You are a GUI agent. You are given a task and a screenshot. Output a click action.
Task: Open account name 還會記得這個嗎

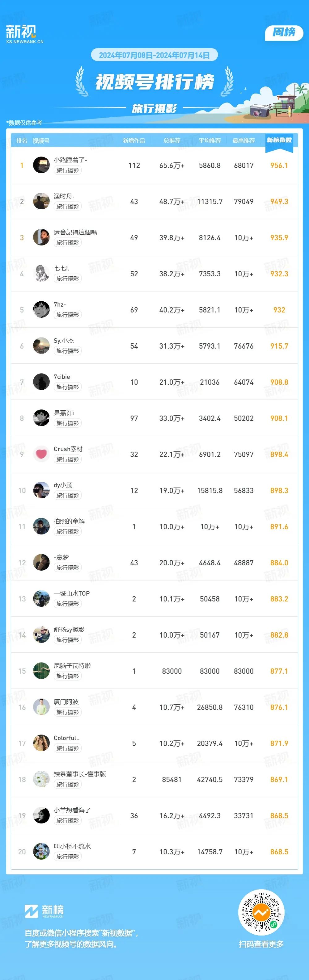pyautogui.click(x=75, y=232)
